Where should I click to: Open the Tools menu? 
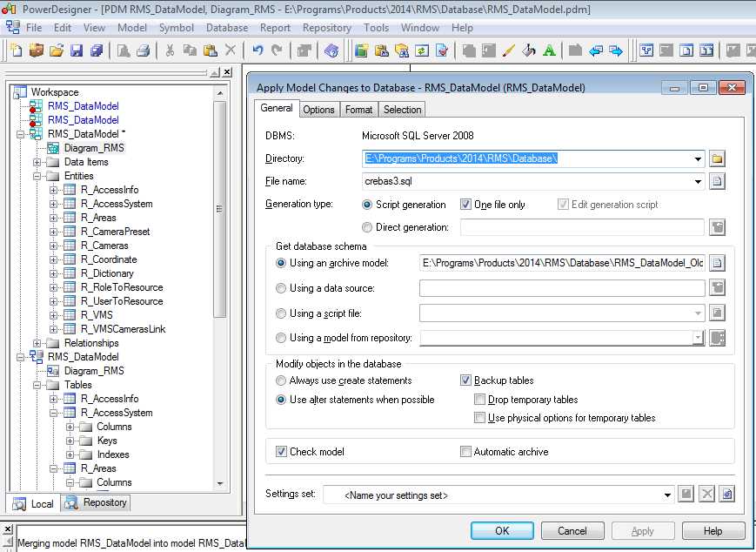pos(376,28)
